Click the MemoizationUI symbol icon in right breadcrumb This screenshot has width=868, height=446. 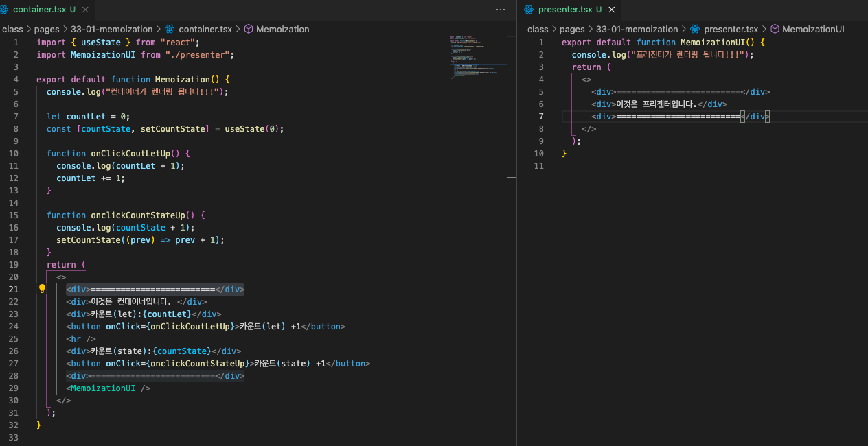point(775,30)
